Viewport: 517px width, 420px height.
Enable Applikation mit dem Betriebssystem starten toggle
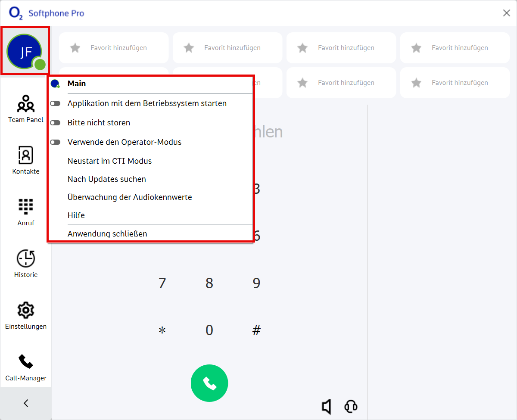[55, 103]
